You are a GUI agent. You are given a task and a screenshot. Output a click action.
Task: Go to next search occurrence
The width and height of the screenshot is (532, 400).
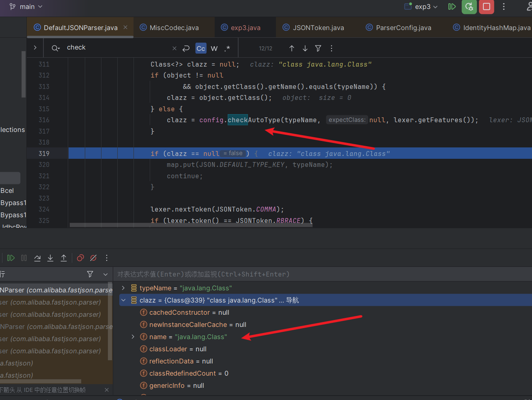[x=305, y=48]
